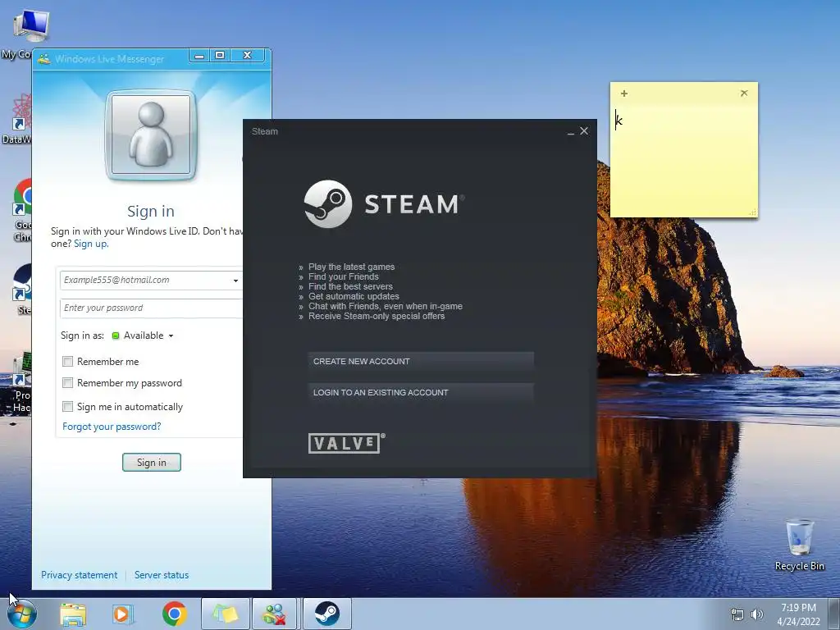Open Windows Explorer from the taskbar

[x=73, y=614]
